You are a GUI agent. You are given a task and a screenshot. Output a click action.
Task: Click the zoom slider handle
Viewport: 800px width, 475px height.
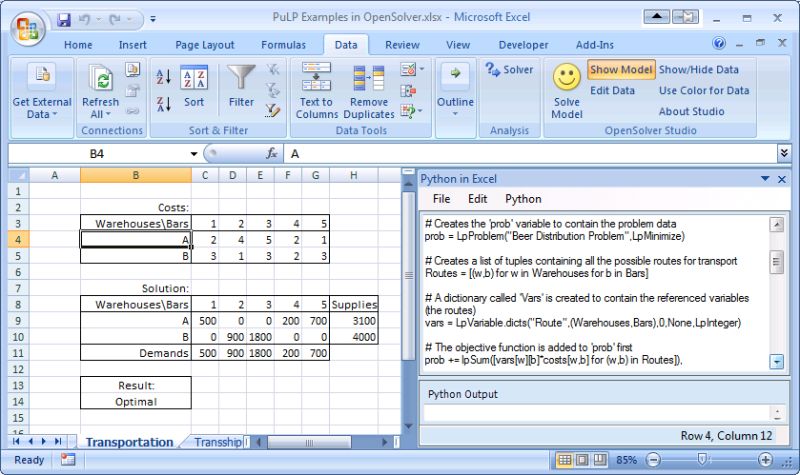[x=702, y=460]
